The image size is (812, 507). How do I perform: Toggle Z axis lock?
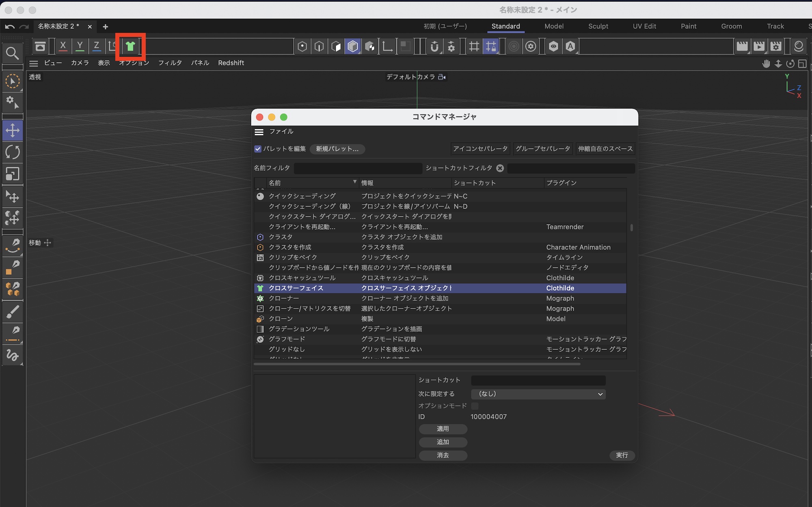pyautogui.click(x=97, y=46)
